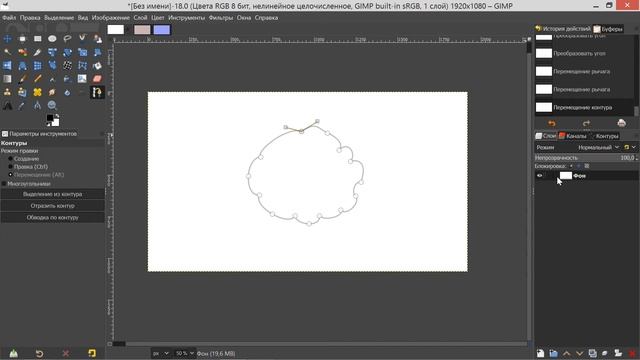Toggle the Многоугольники checkbox
Image resolution: width=640 pixels, height=360 pixels.
click(4, 184)
